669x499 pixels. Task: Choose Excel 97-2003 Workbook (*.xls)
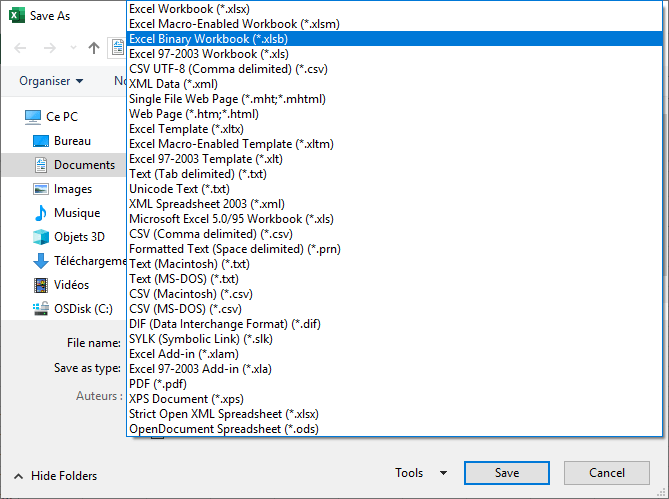tap(394, 54)
